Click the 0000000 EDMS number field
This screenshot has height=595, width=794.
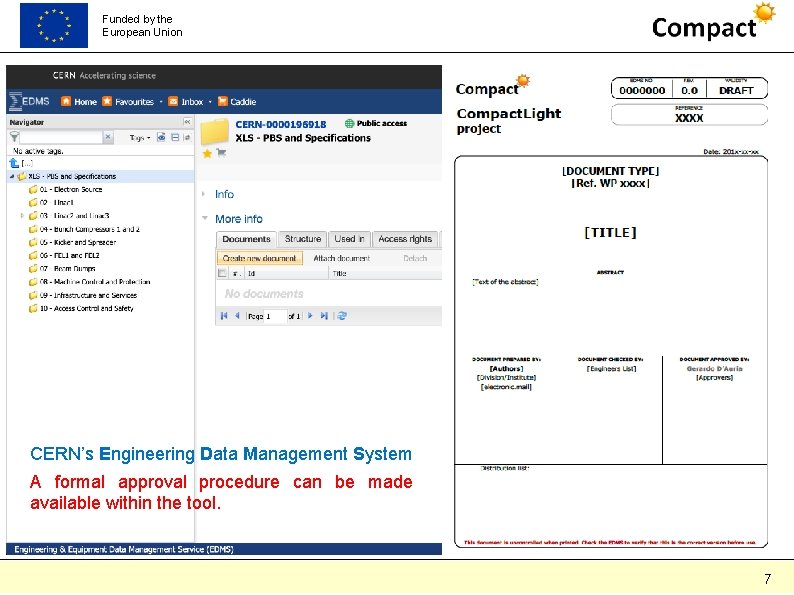coord(642,91)
